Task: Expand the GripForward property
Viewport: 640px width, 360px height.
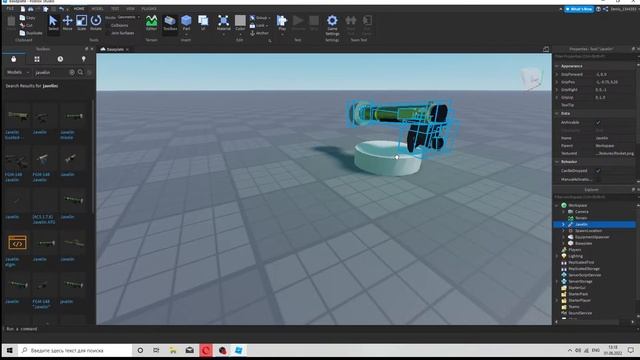Action: (557, 74)
